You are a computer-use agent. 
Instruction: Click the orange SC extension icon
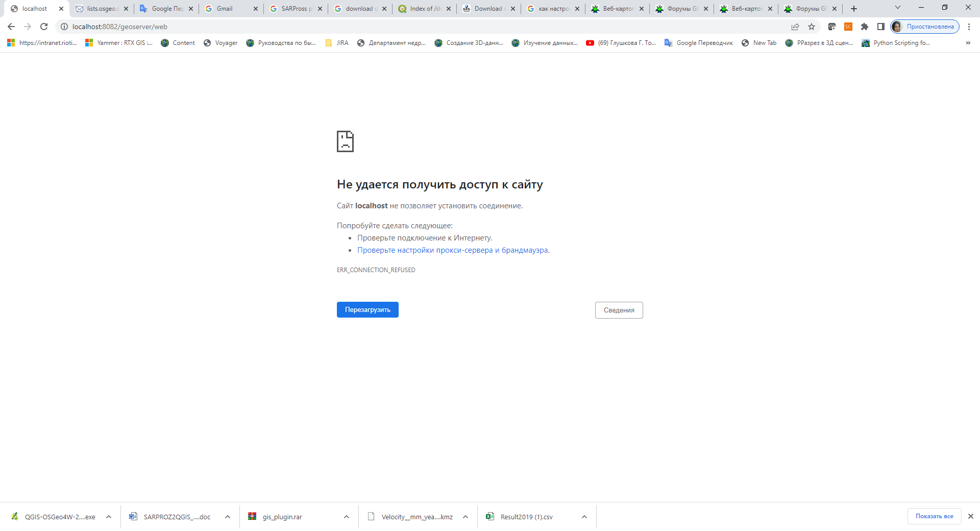click(x=848, y=27)
